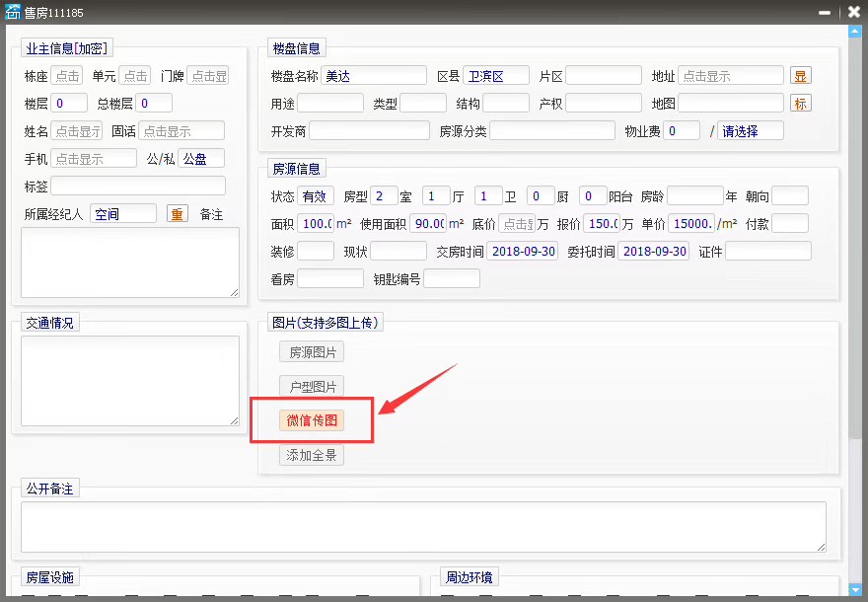Click the 地址 点击显示 field
This screenshot has width=868, height=602.
(731, 76)
